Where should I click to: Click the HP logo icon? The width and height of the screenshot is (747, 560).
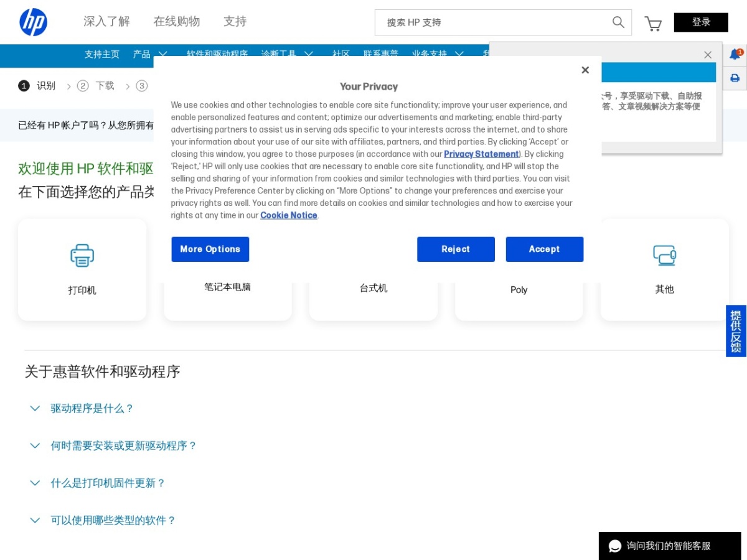click(x=34, y=22)
